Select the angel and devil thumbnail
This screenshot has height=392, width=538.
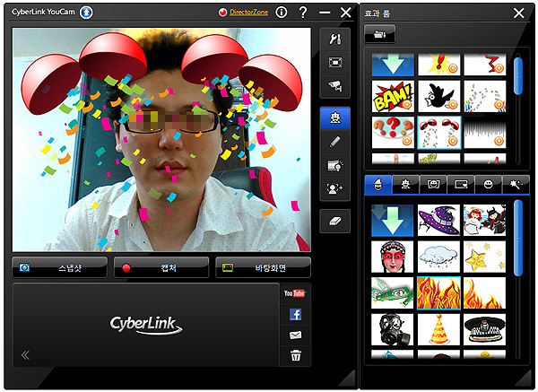(x=484, y=221)
